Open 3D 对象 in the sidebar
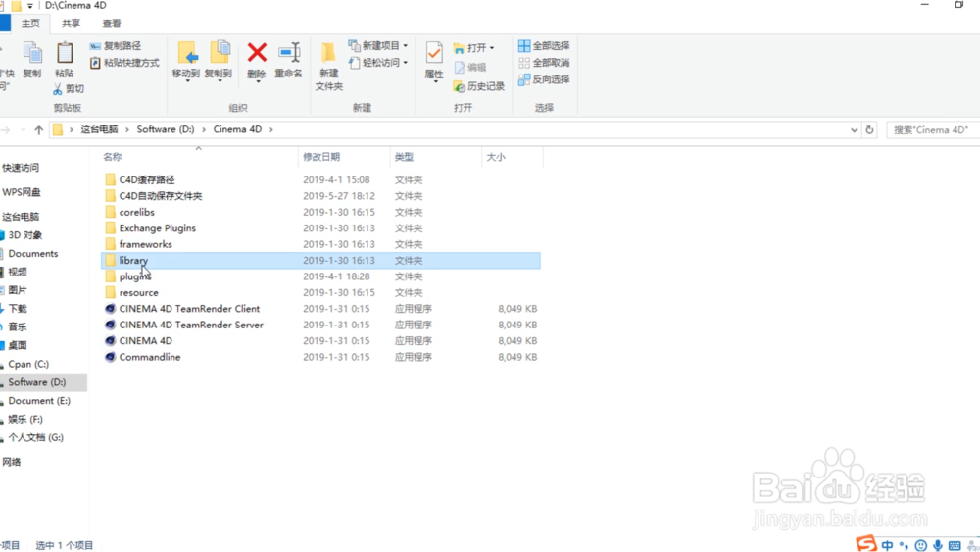 pos(25,235)
